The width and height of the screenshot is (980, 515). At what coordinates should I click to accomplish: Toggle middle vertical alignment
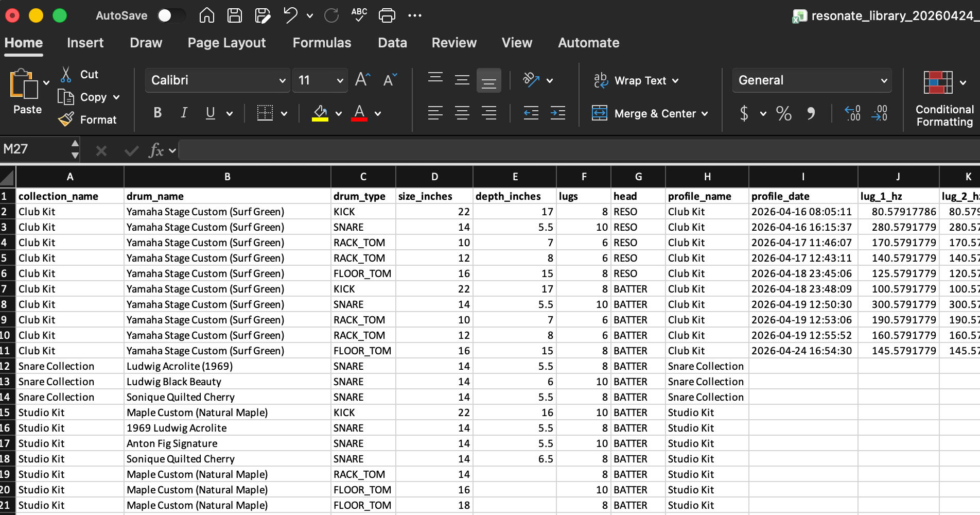tap(462, 80)
